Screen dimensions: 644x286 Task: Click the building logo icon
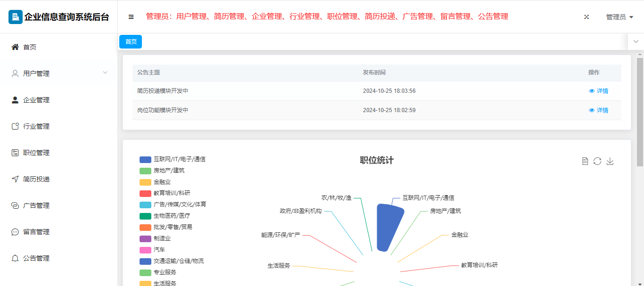16,17
